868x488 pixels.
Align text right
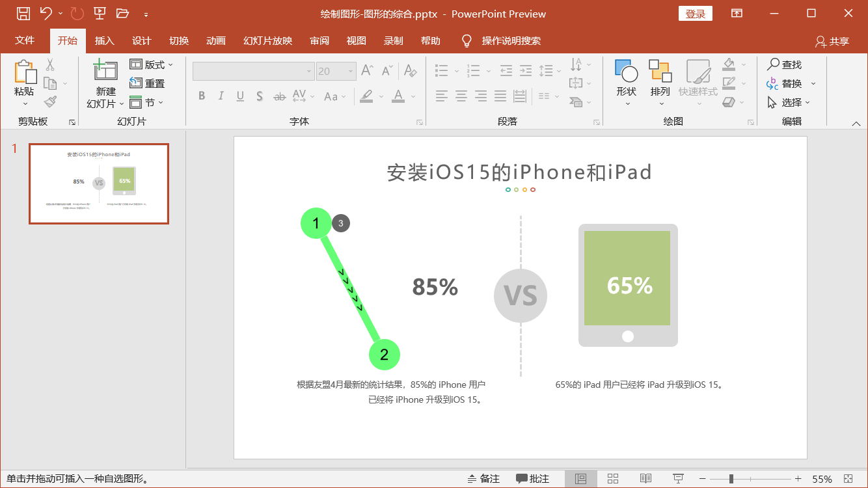tap(481, 96)
